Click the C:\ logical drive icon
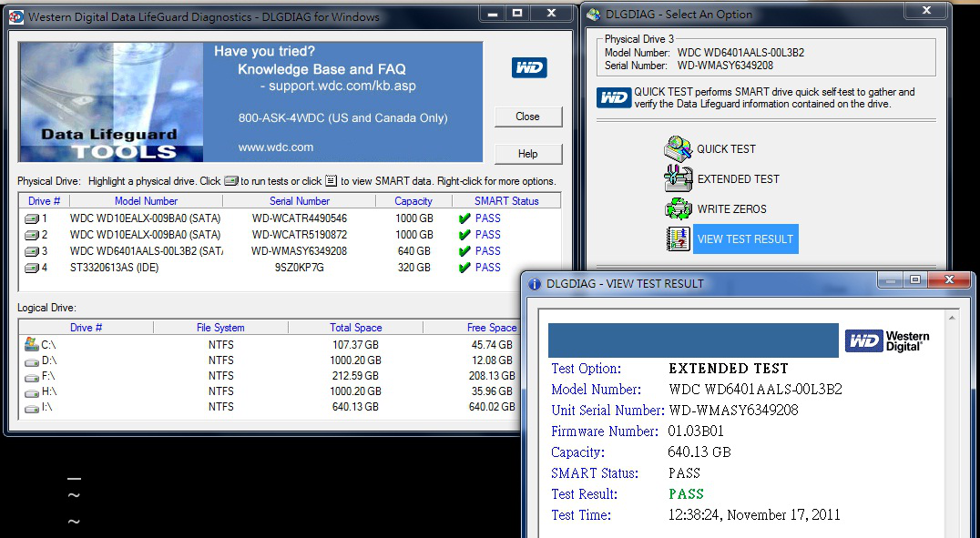 click(31, 344)
